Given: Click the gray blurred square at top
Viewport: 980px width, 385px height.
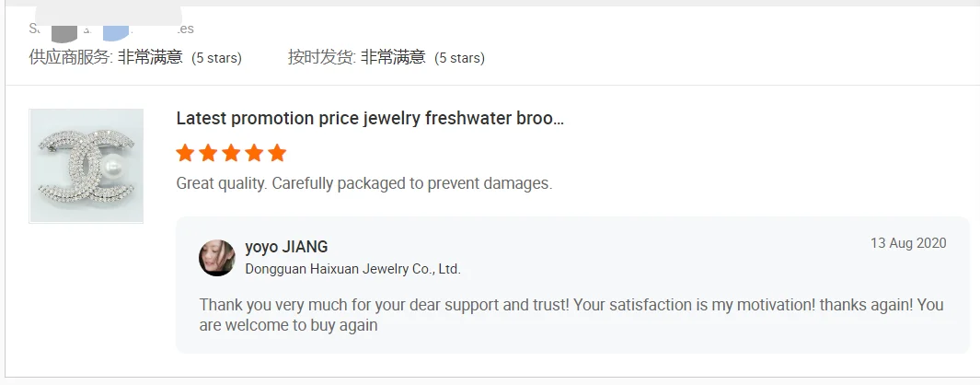Looking at the screenshot, I should tap(63, 29).
